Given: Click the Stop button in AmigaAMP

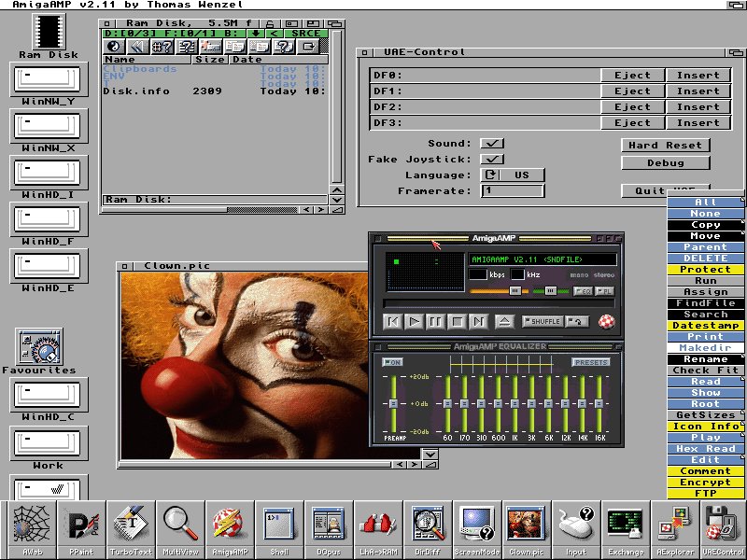Looking at the screenshot, I should (x=457, y=322).
